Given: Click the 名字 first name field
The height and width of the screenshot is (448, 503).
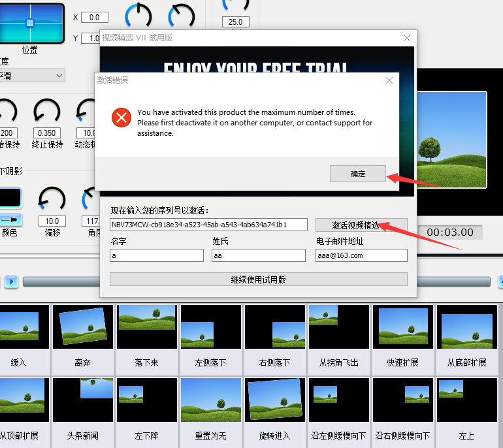Looking at the screenshot, I should coord(157,255).
